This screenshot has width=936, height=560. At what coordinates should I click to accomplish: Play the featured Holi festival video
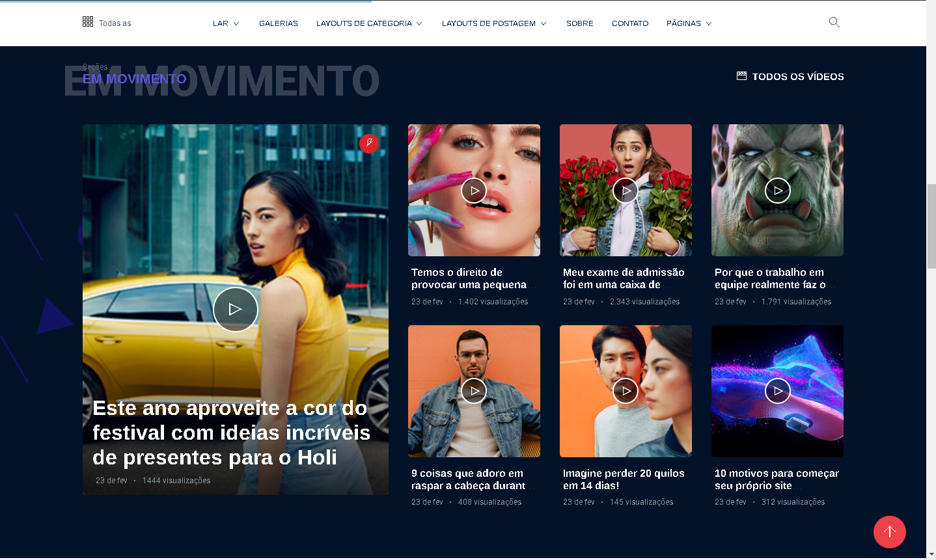[x=236, y=310]
